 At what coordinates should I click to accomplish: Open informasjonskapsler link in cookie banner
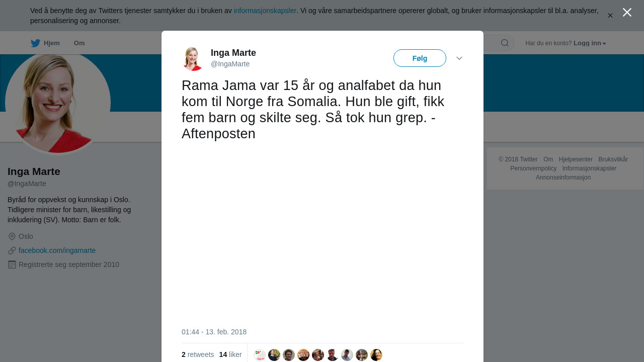point(265,11)
